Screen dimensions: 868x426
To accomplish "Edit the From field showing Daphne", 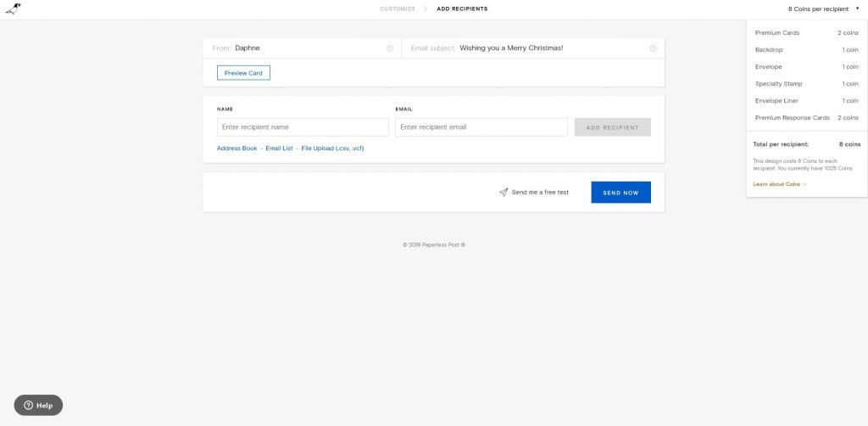I will (x=305, y=48).
